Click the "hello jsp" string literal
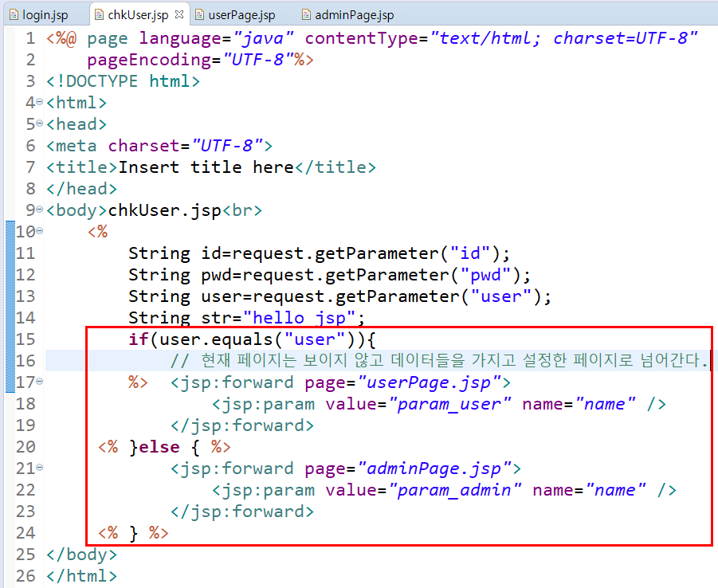This screenshot has height=588, width=718. tap(300, 317)
